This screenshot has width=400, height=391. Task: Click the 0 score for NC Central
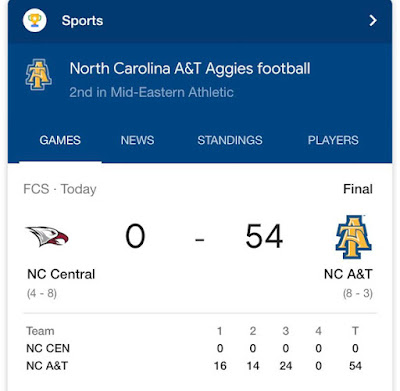point(135,236)
